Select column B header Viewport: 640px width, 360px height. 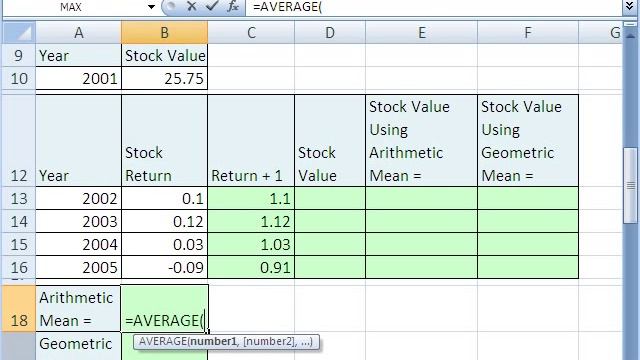click(164, 33)
